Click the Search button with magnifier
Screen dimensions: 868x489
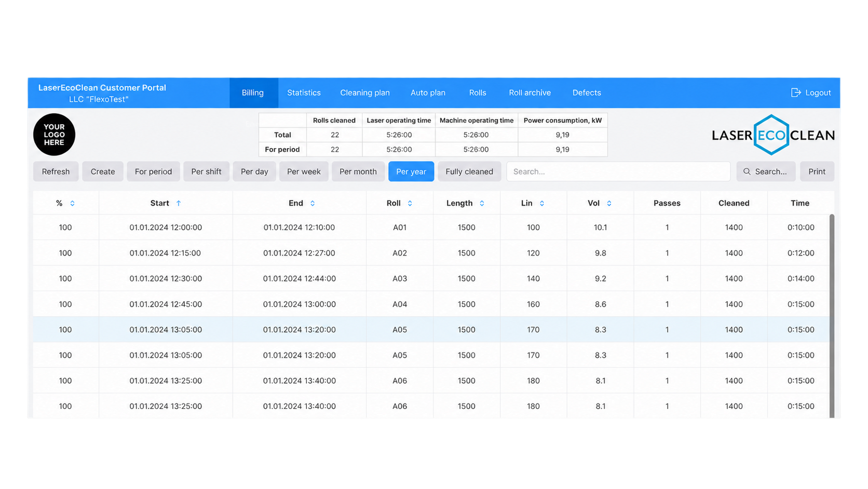coord(766,171)
